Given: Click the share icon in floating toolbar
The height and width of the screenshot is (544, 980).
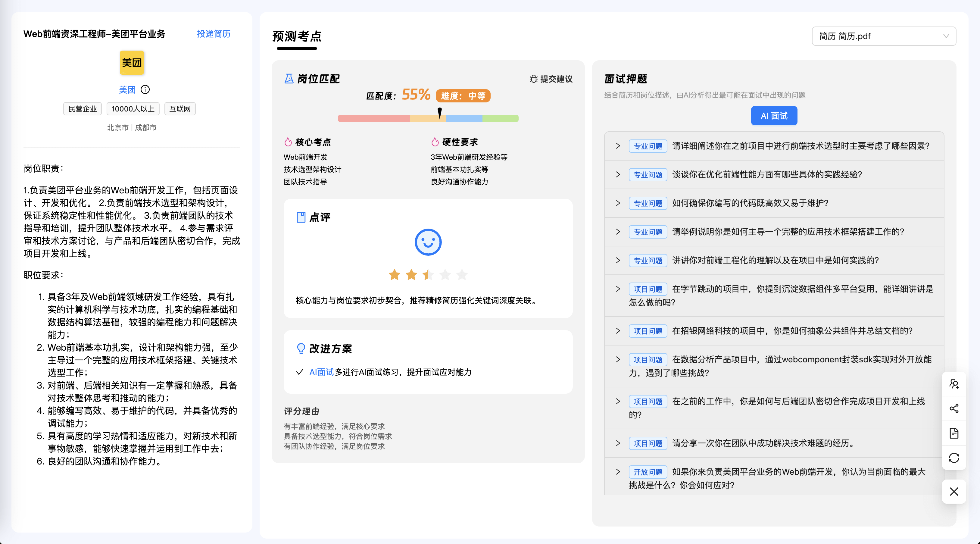Looking at the screenshot, I should point(954,408).
